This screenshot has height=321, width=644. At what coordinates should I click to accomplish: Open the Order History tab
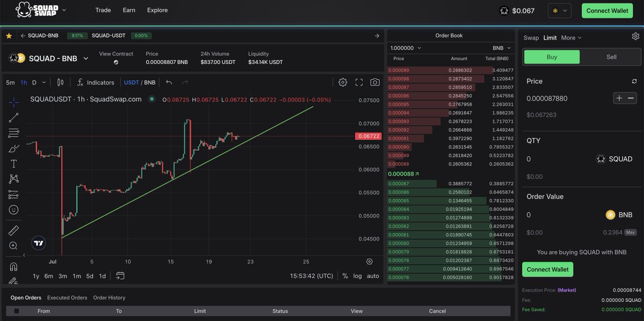point(109,297)
